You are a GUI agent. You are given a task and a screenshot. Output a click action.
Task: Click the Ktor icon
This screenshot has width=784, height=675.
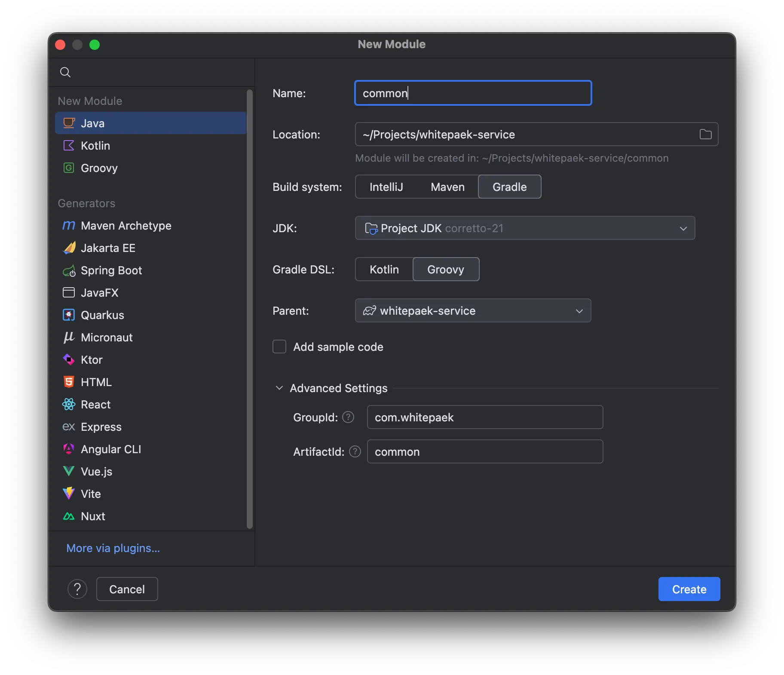click(69, 359)
